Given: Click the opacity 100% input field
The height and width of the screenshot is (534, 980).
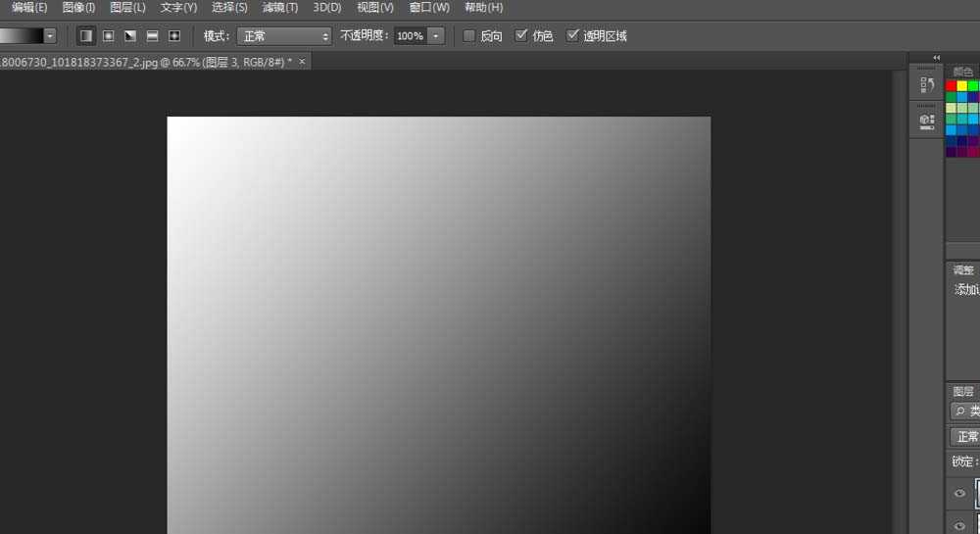Looking at the screenshot, I should (x=410, y=36).
